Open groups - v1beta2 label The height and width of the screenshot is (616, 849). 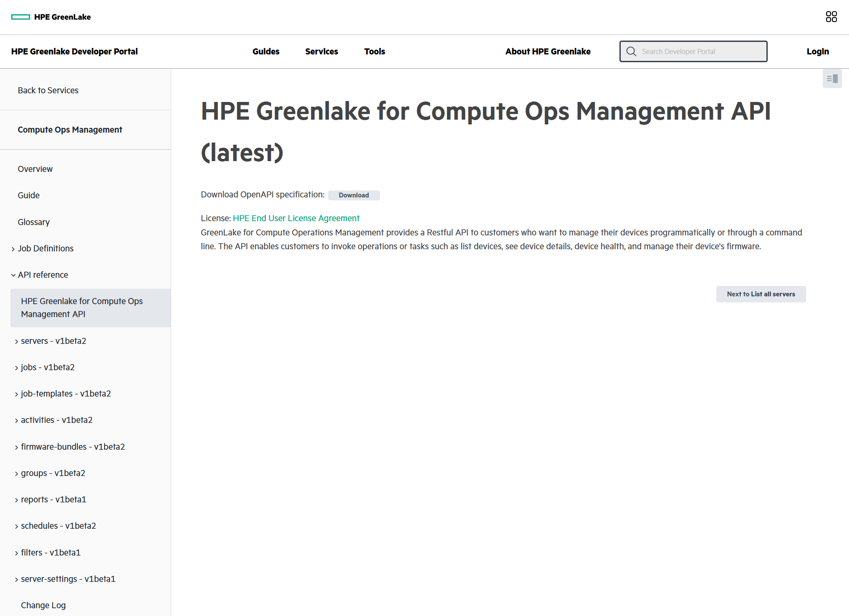[x=53, y=473]
